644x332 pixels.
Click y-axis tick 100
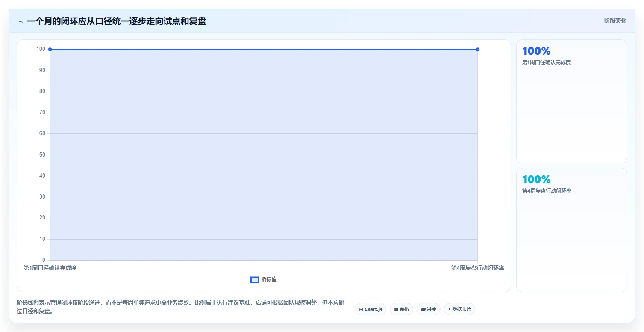click(41, 49)
